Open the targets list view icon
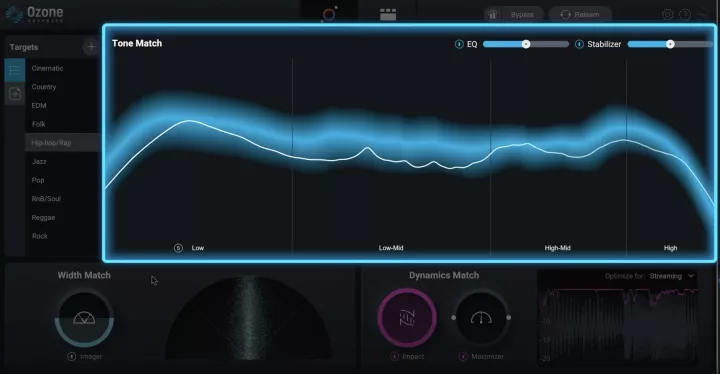Image resolution: width=720 pixels, height=374 pixels. [x=15, y=70]
